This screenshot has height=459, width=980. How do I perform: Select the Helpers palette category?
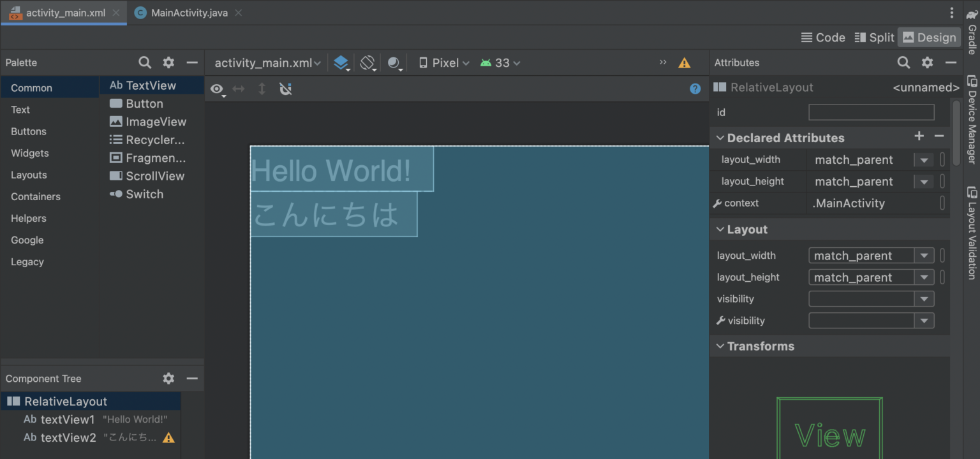click(50, 218)
